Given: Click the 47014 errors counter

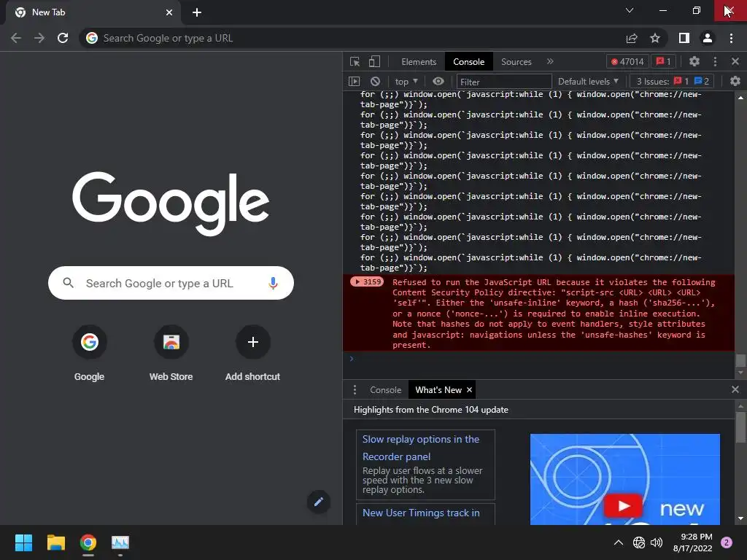Looking at the screenshot, I should point(627,61).
